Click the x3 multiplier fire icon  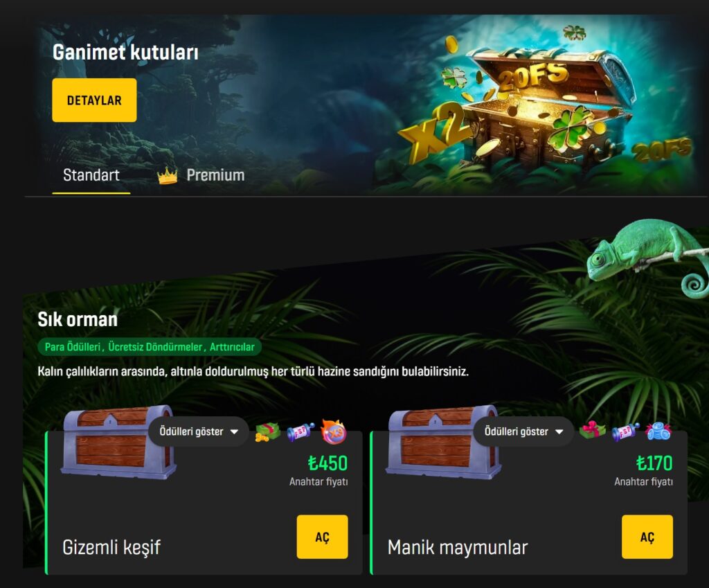pyautogui.click(x=334, y=431)
